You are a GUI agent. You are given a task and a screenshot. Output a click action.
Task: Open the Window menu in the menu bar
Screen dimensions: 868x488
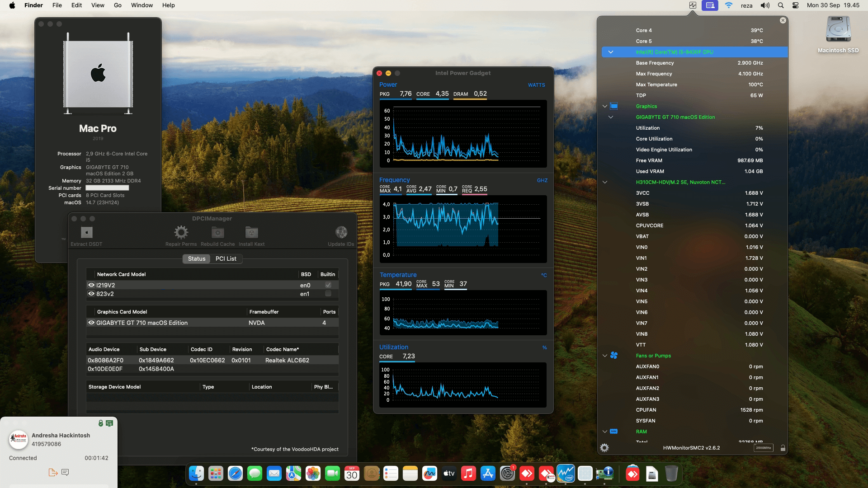coord(142,5)
